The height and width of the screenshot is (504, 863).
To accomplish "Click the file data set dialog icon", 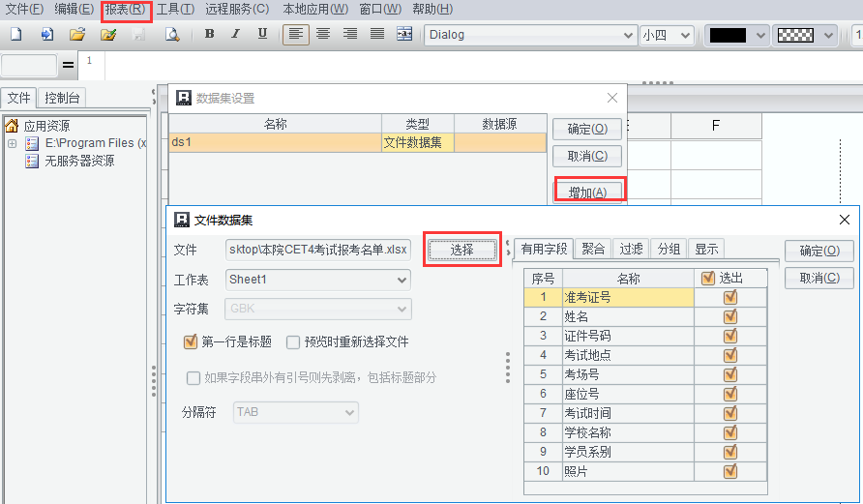I will [182, 220].
